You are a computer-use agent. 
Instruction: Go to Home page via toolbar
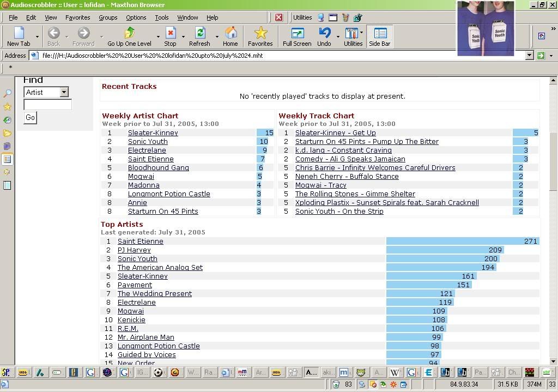click(x=231, y=36)
